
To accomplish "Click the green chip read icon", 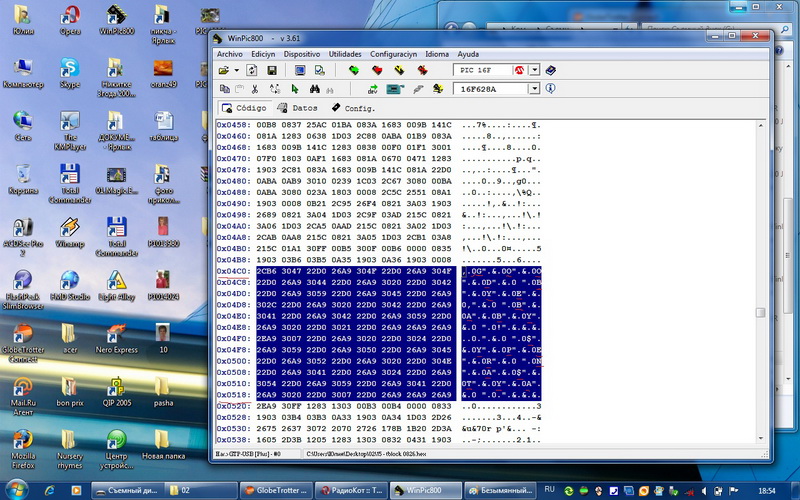I will [354, 70].
